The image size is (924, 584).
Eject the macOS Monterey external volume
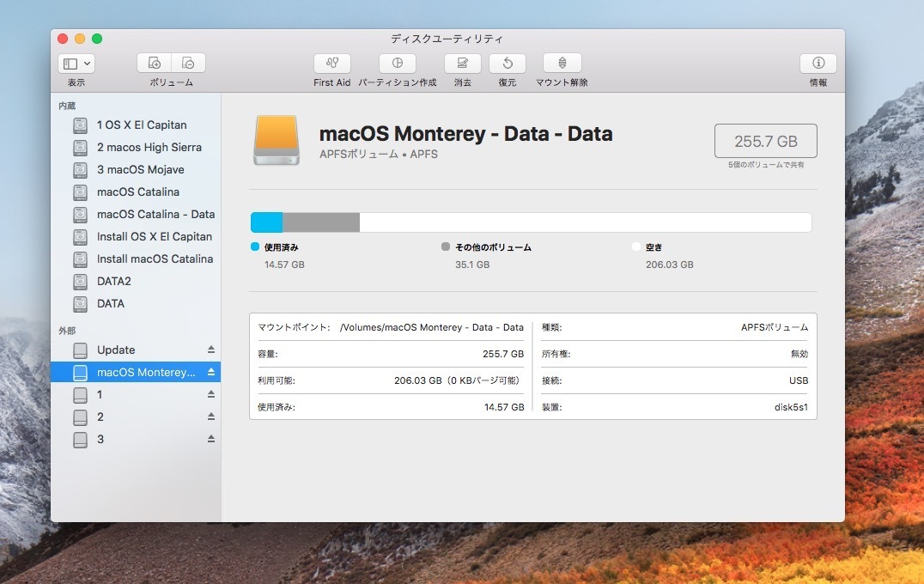click(211, 372)
